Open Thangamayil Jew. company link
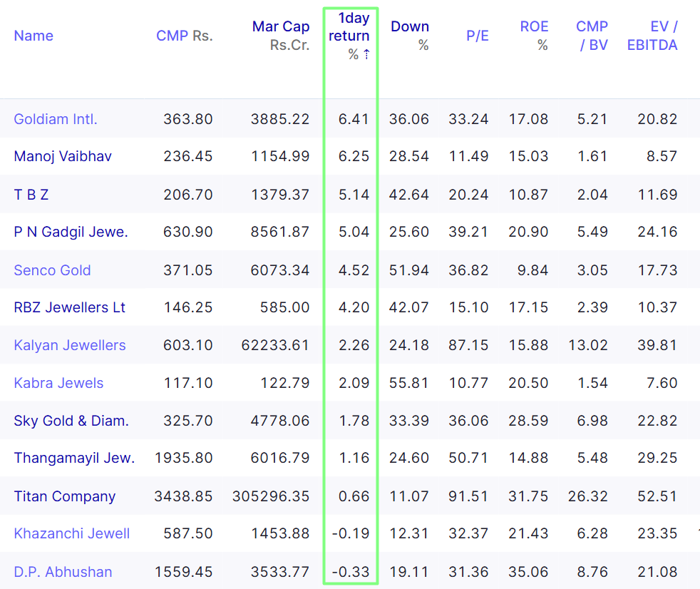Image resolution: width=700 pixels, height=589 pixels. (x=74, y=458)
